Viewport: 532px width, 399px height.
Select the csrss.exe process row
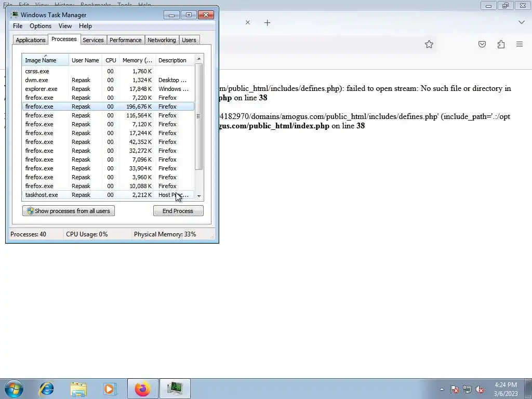[x=108, y=71]
